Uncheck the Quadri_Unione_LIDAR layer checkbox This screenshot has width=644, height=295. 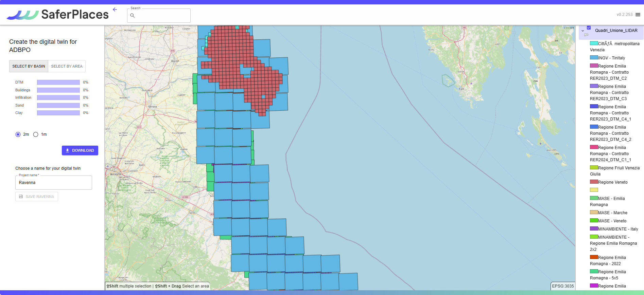point(589,28)
